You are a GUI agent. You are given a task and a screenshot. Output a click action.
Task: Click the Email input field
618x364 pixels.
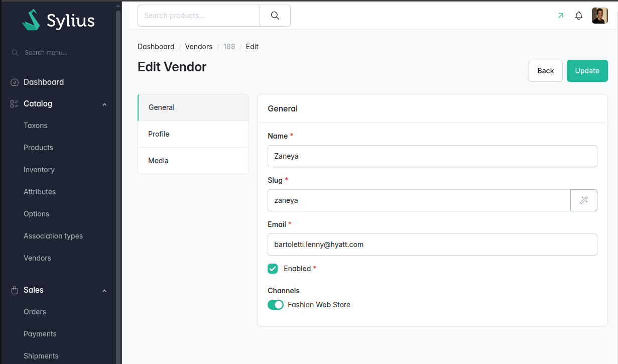[x=432, y=245]
